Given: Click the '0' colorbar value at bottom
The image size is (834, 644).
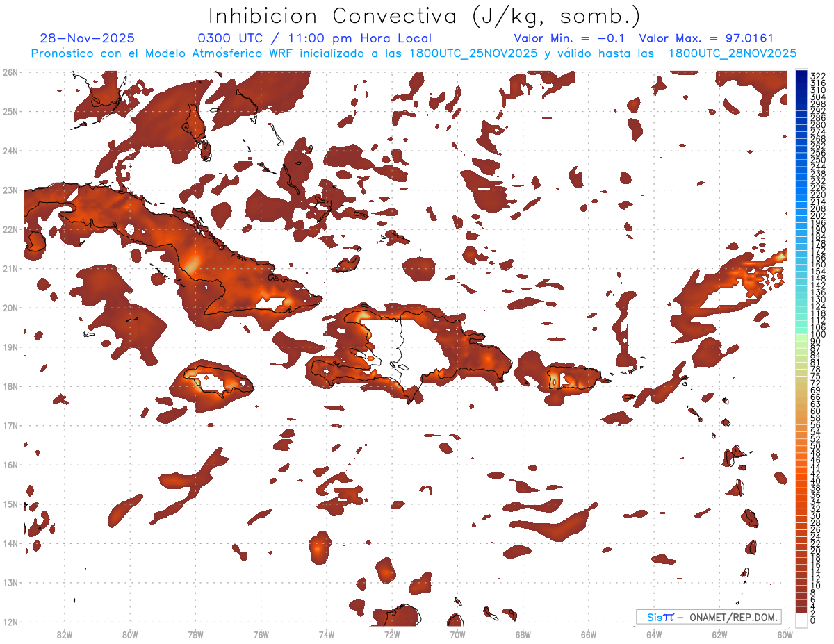Looking at the screenshot, I should coord(813,620).
